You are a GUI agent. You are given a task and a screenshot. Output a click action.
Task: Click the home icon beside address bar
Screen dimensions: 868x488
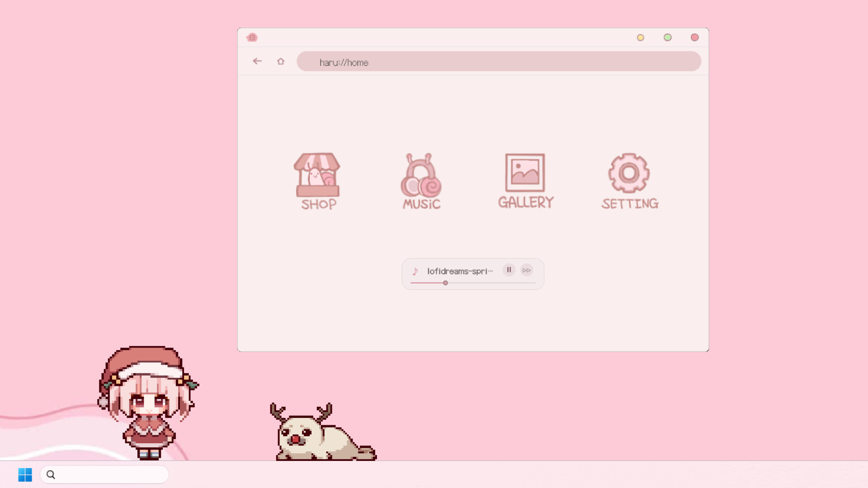pyautogui.click(x=281, y=61)
